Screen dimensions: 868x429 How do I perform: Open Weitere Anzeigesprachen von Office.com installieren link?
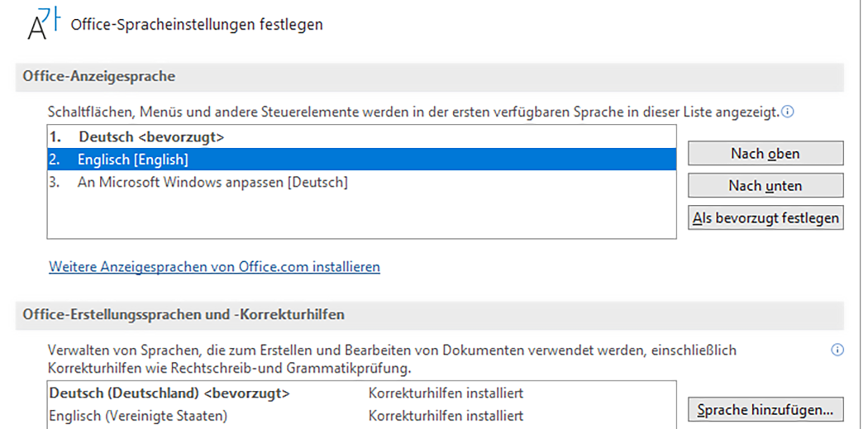pos(214,267)
